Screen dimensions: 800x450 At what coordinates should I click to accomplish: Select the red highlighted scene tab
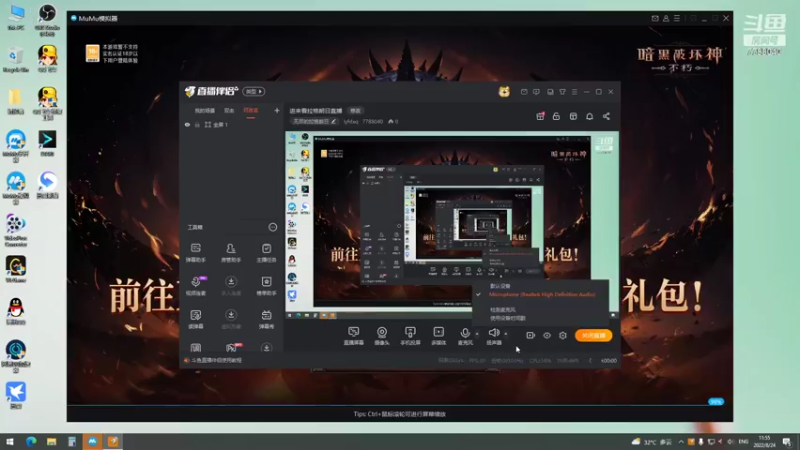pyautogui.click(x=251, y=111)
